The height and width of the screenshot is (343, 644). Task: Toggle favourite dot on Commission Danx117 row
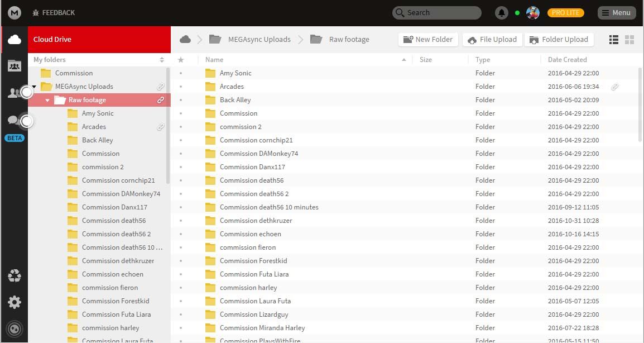click(x=181, y=167)
